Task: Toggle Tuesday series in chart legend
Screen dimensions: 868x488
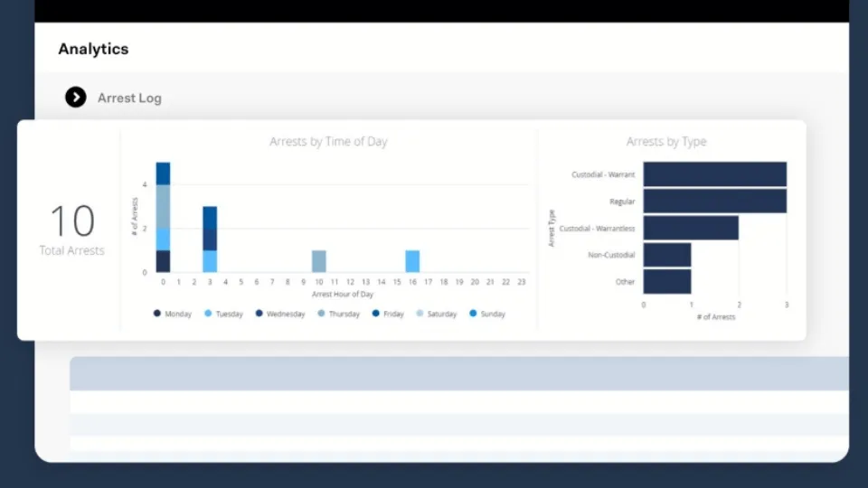Action: 223,314
